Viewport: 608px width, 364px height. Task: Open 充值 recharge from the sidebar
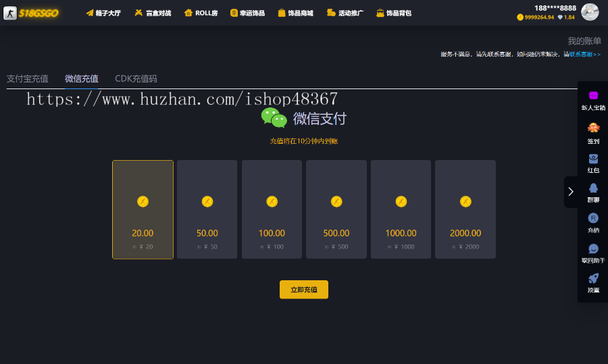pos(593,223)
